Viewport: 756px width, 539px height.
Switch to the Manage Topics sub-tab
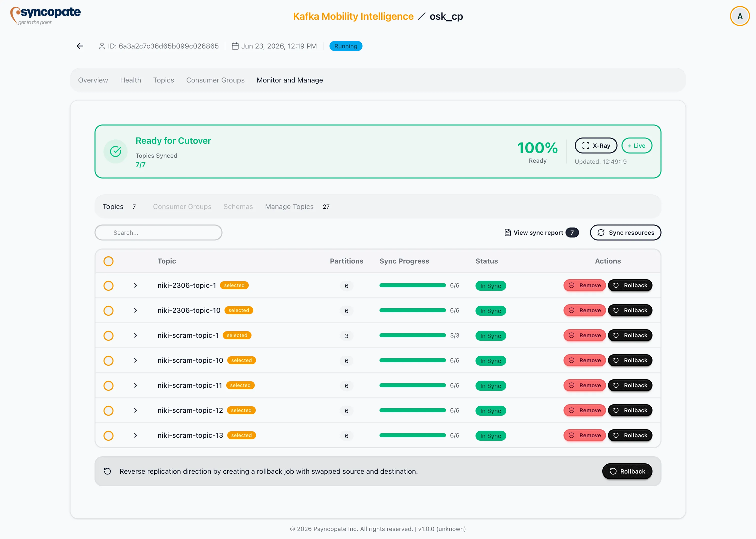pos(297,207)
